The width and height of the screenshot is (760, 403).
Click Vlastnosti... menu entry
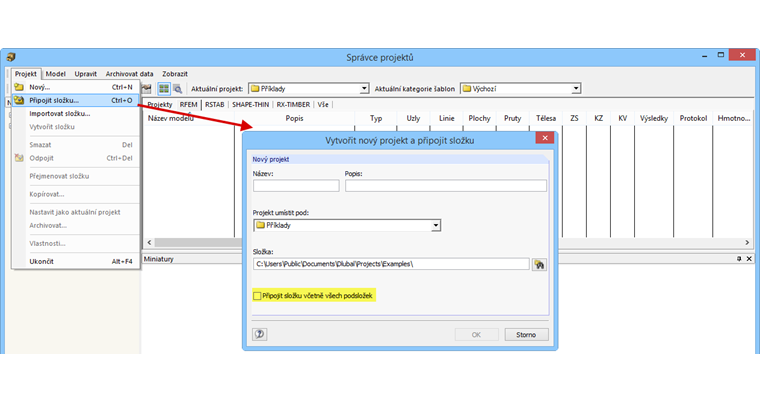pos(76,243)
